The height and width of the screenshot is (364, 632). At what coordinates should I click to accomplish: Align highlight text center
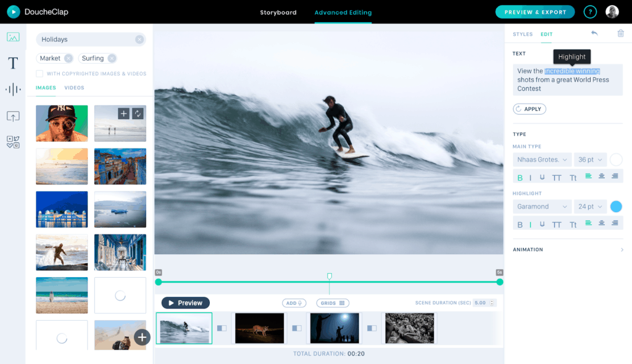pos(602,223)
